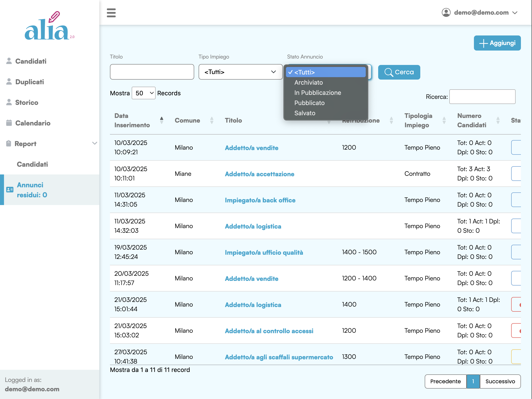
Task: Click the Aggiungi plus icon
Action: click(483, 43)
